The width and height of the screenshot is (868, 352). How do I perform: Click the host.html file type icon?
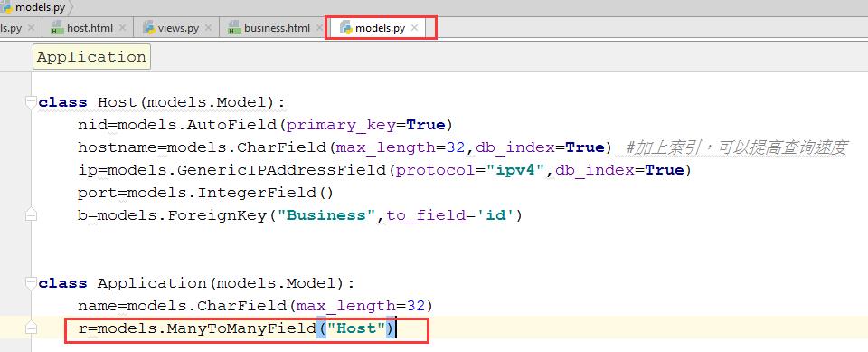56,28
